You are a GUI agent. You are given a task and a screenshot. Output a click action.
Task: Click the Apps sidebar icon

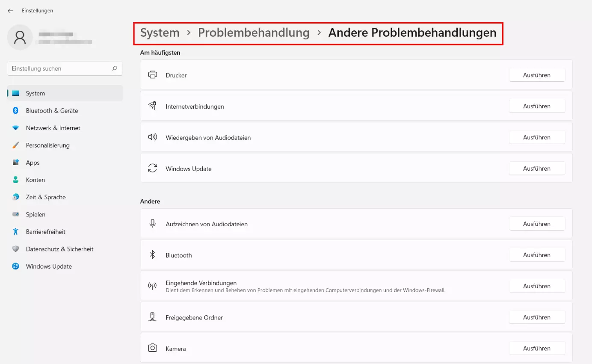point(16,163)
